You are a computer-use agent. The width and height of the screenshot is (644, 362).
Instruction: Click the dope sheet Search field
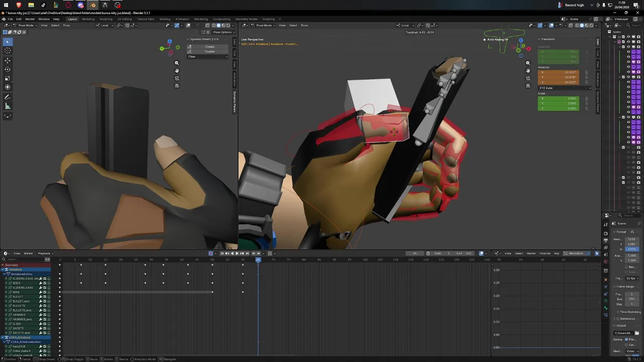(23, 259)
